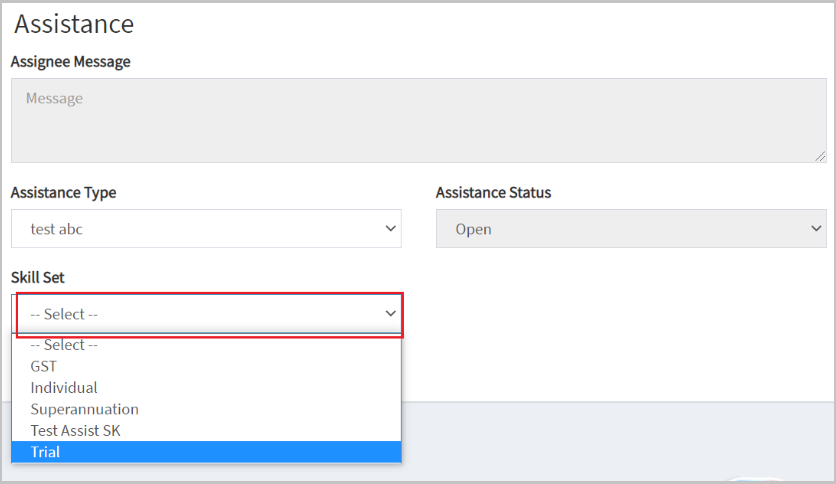Viewport: 836px width, 484px height.
Task: Open the Assistance Status combo box showing Open
Action: click(x=631, y=229)
